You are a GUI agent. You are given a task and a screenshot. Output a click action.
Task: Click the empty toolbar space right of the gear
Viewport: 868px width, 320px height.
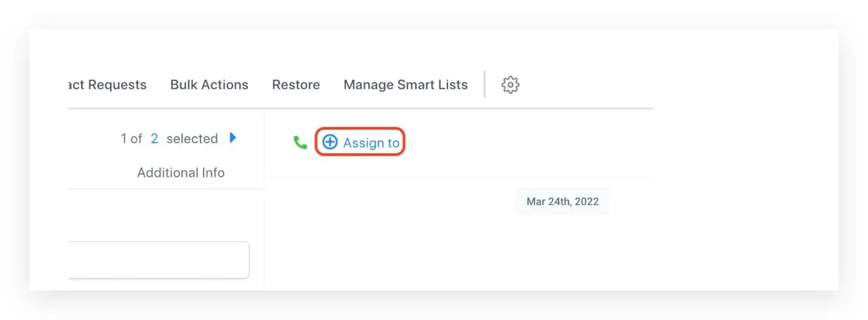(587, 85)
